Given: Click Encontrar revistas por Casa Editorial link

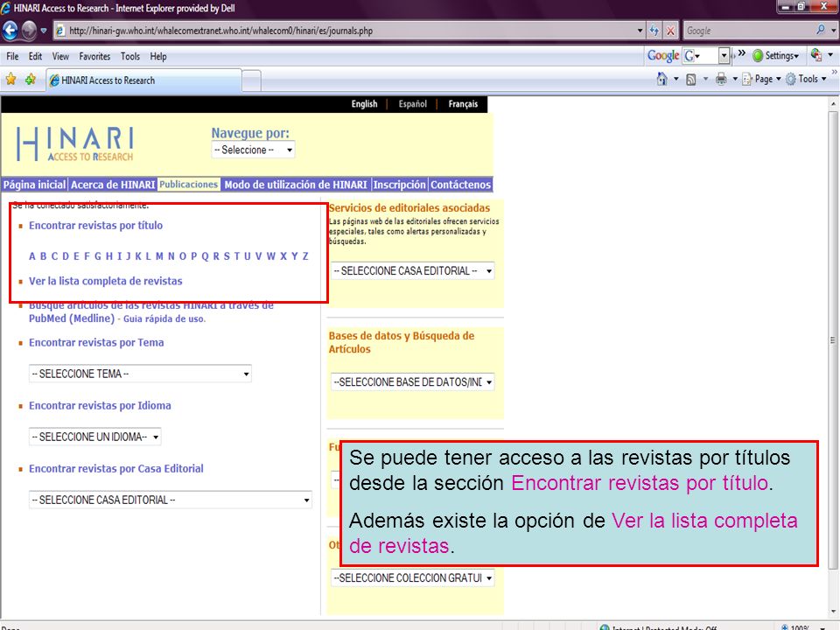Looking at the screenshot, I should pos(116,469).
